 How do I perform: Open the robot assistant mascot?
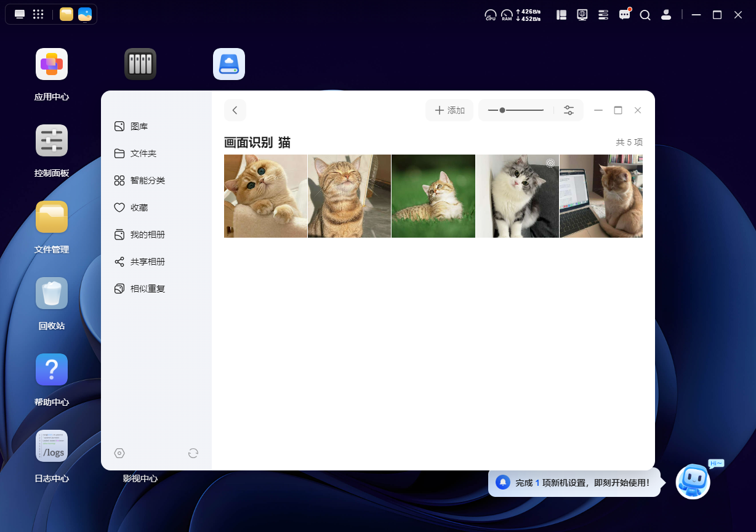tap(694, 481)
